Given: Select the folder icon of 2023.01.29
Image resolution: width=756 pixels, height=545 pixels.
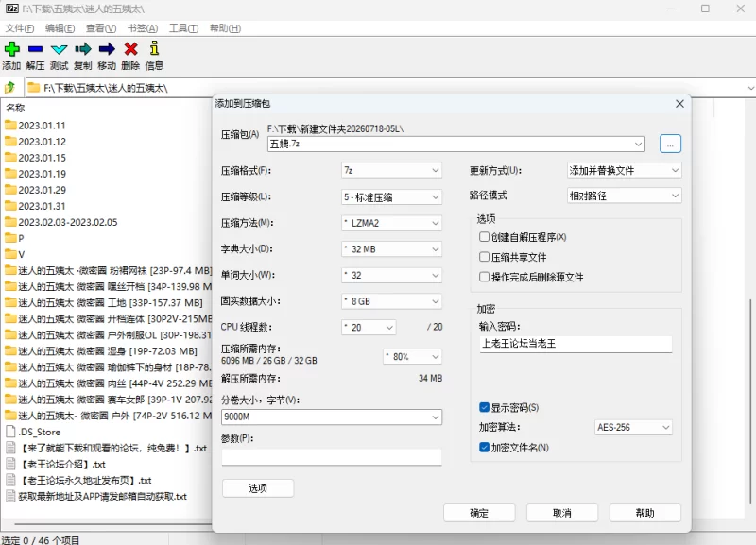Looking at the screenshot, I should (x=10, y=190).
